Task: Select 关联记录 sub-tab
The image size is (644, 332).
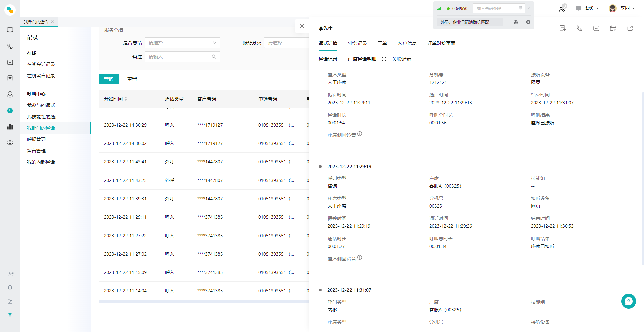Action: (x=401, y=59)
